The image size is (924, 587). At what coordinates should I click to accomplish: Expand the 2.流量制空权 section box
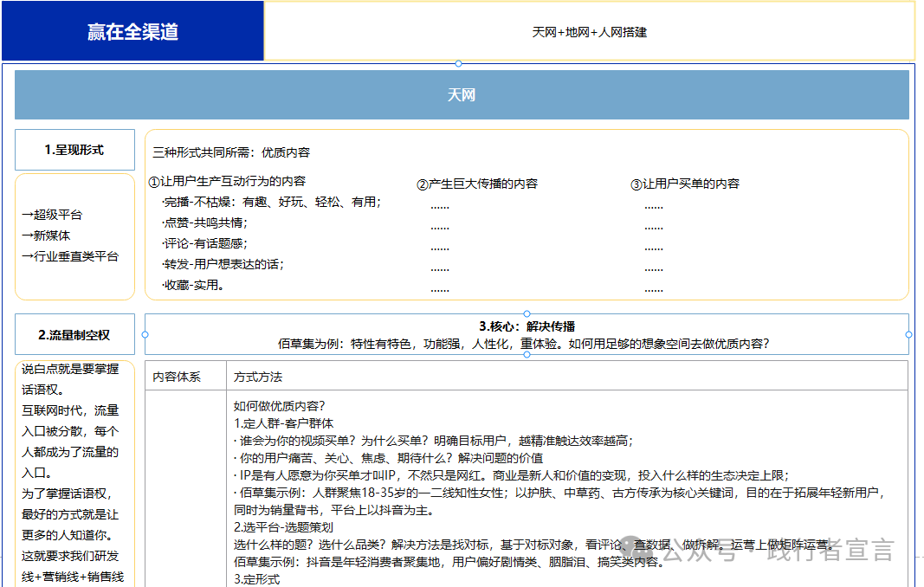click(x=74, y=333)
